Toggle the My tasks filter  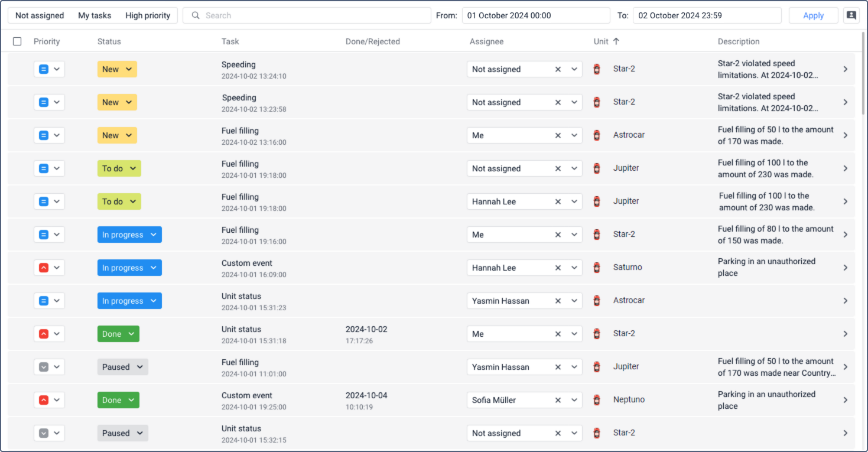click(x=95, y=15)
